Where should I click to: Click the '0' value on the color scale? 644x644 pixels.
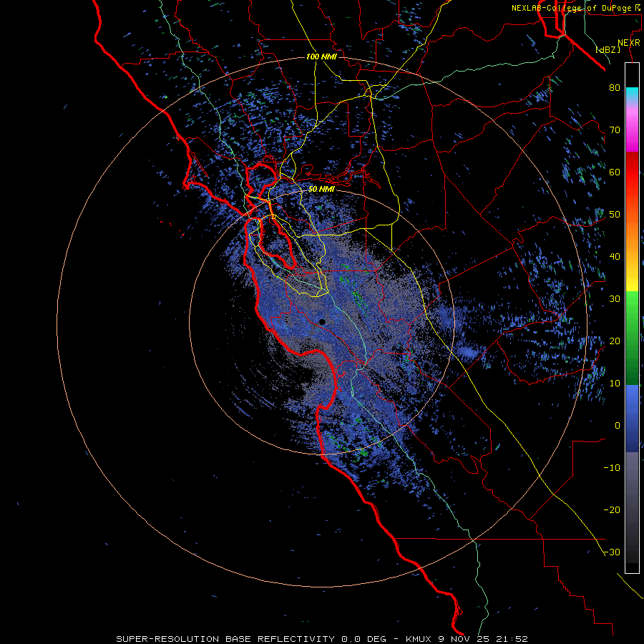coord(618,426)
